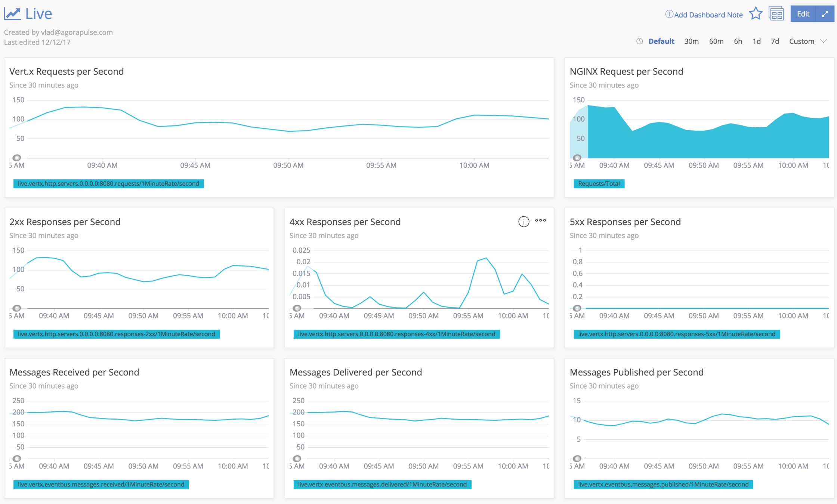Select the 7d time range

point(775,41)
